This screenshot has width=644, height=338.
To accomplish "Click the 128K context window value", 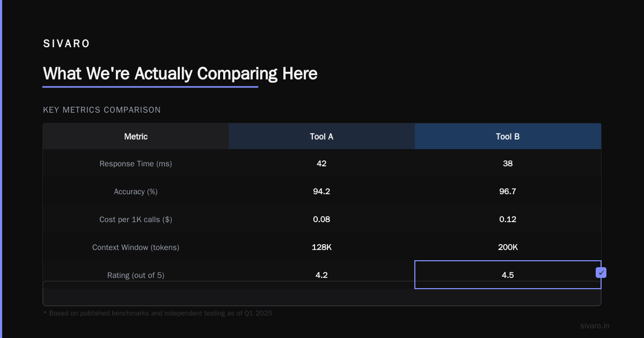I will 321,247.
